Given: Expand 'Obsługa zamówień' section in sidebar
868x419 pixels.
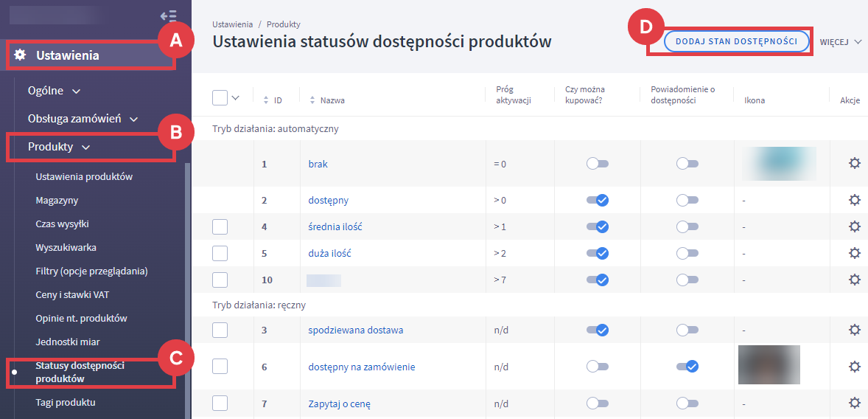Looking at the screenshot, I should [82, 119].
